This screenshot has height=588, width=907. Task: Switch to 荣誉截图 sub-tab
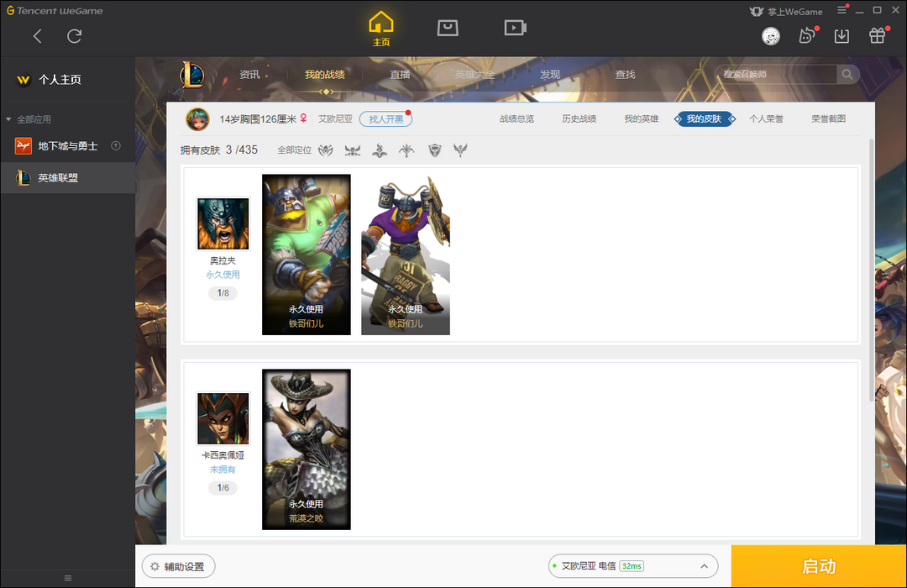pyautogui.click(x=828, y=118)
